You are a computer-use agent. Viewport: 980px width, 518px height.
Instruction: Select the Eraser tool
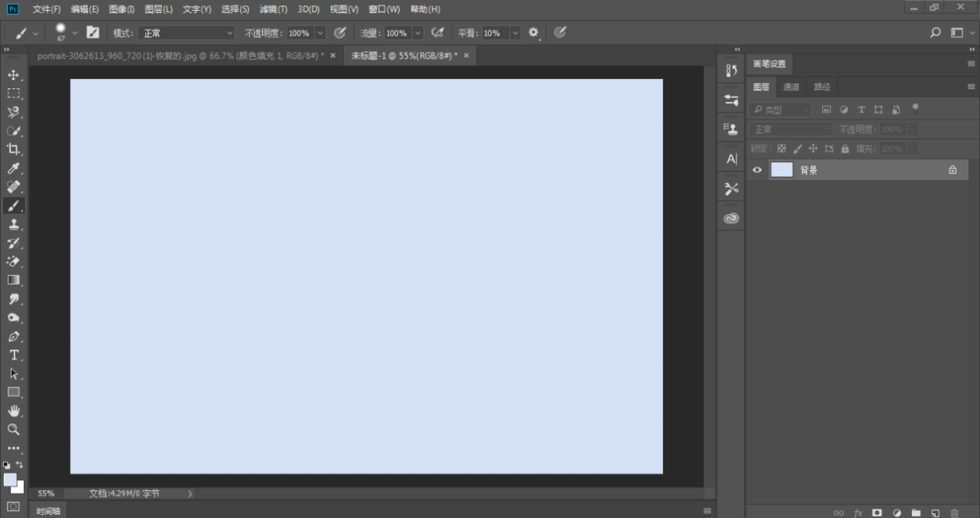13,261
